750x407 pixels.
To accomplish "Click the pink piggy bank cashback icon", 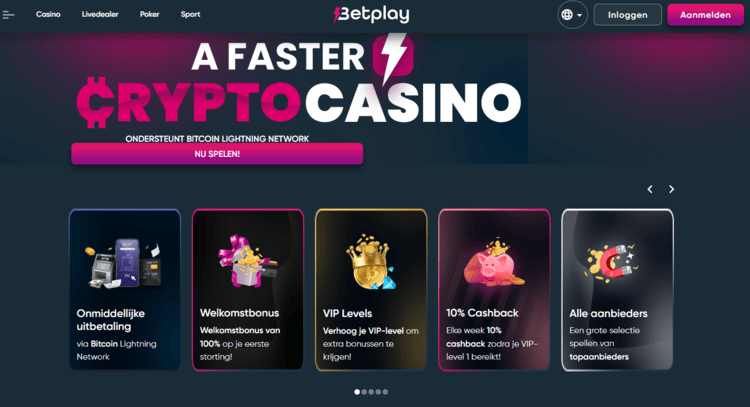I will pyautogui.click(x=494, y=263).
